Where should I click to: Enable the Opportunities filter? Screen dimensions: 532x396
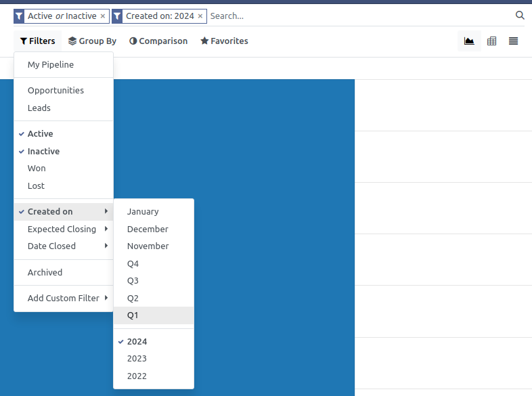pos(64,90)
